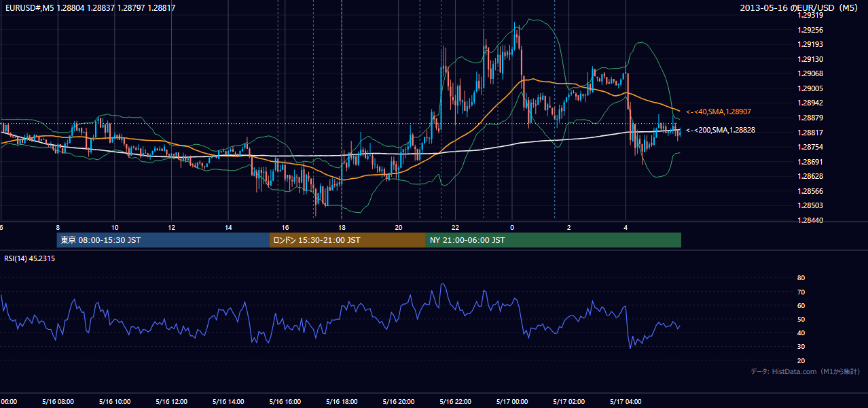Click the 1.28628 price axis label
The image size is (868, 408).
tap(810, 176)
